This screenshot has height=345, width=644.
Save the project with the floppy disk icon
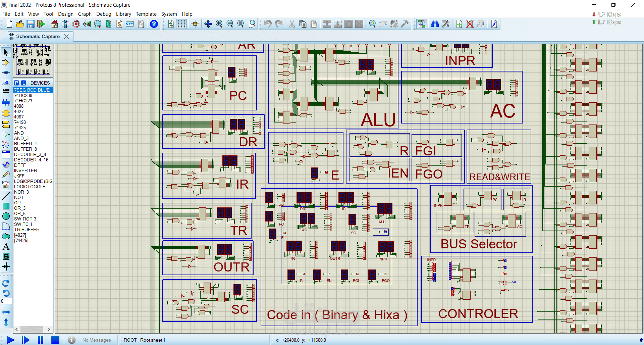point(31,24)
